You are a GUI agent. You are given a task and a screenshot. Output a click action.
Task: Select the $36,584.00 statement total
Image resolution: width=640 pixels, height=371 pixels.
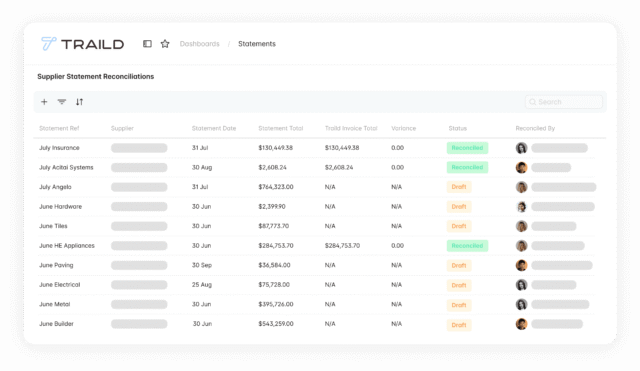tap(274, 265)
